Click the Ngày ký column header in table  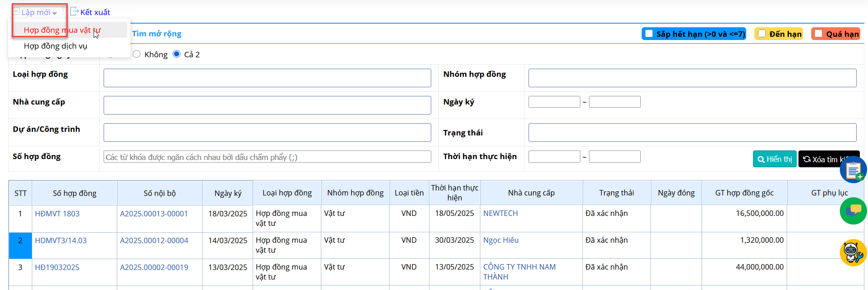click(228, 193)
